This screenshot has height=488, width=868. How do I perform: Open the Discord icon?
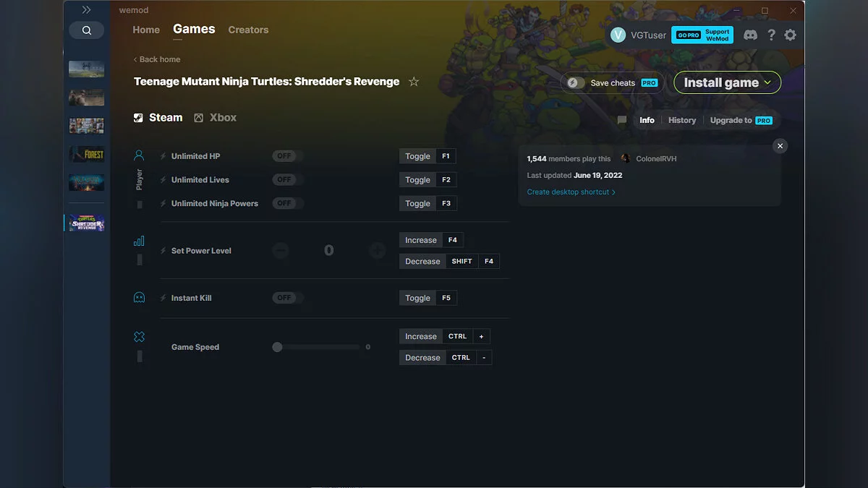pos(750,35)
